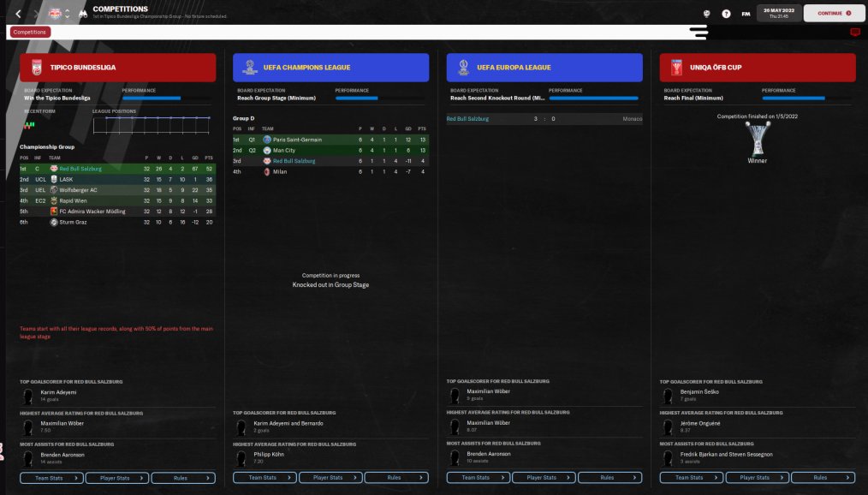The image size is (868, 495).
Task: Open the UEFA Champions League header
Action: point(331,68)
